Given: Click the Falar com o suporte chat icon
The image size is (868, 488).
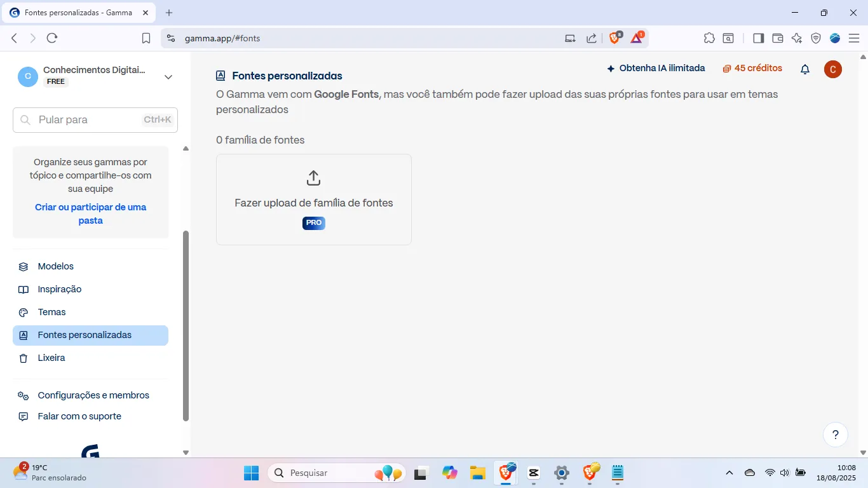Looking at the screenshot, I should [x=24, y=417].
